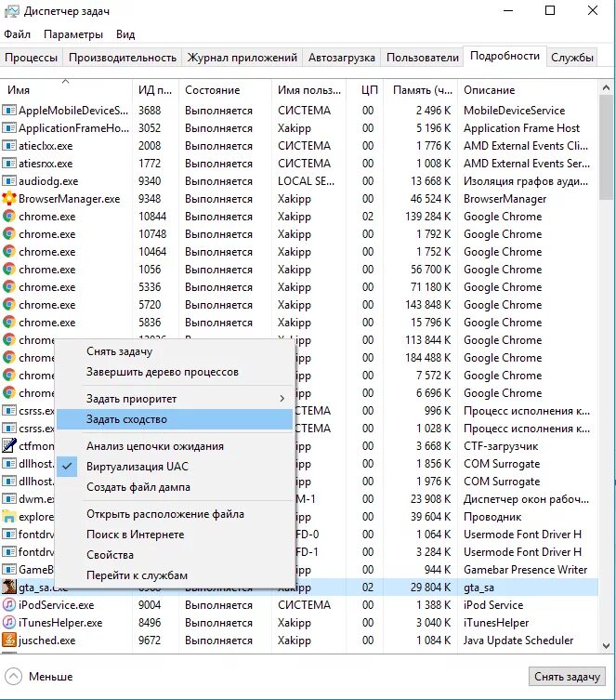
Task: Choose Открыть расположение файла
Action: (175, 514)
